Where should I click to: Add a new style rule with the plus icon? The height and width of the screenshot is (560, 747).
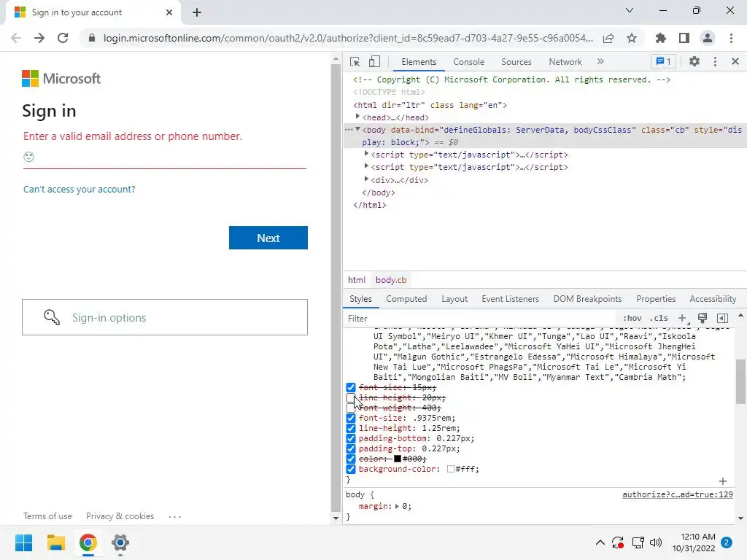point(682,318)
